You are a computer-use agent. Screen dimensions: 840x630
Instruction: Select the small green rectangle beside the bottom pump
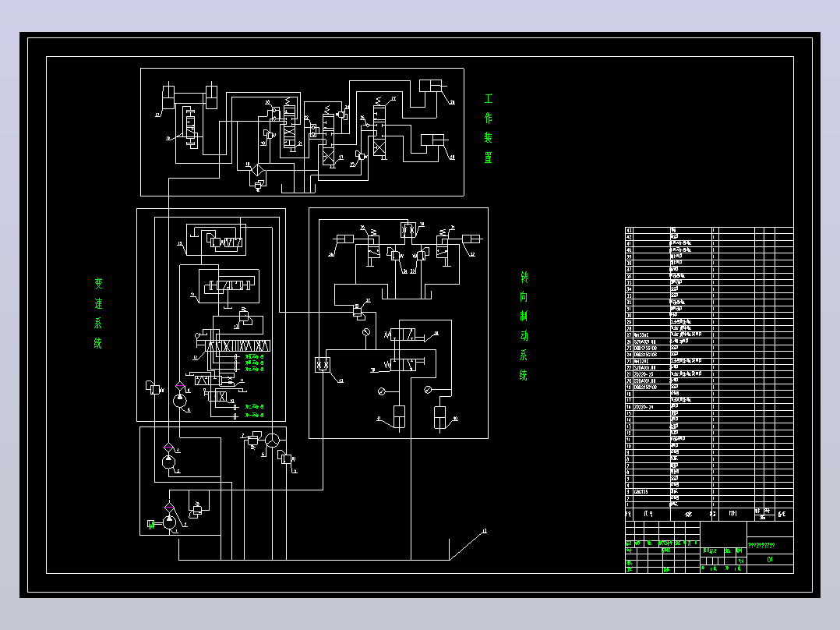(x=151, y=524)
